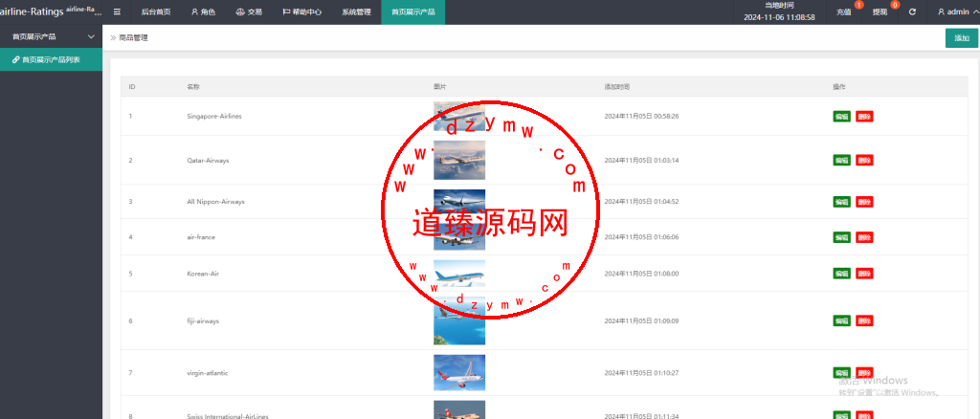The image size is (980, 419).
Task: Click the 00:58:26 timestamp cell
Action: tap(641, 116)
